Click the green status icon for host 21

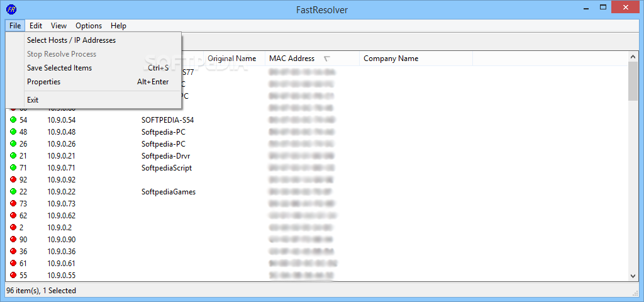click(13, 156)
